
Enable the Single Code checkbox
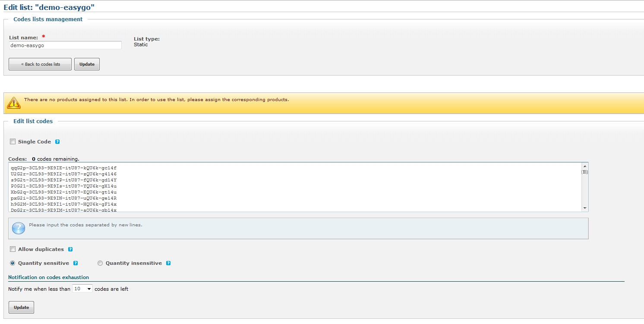click(x=13, y=142)
